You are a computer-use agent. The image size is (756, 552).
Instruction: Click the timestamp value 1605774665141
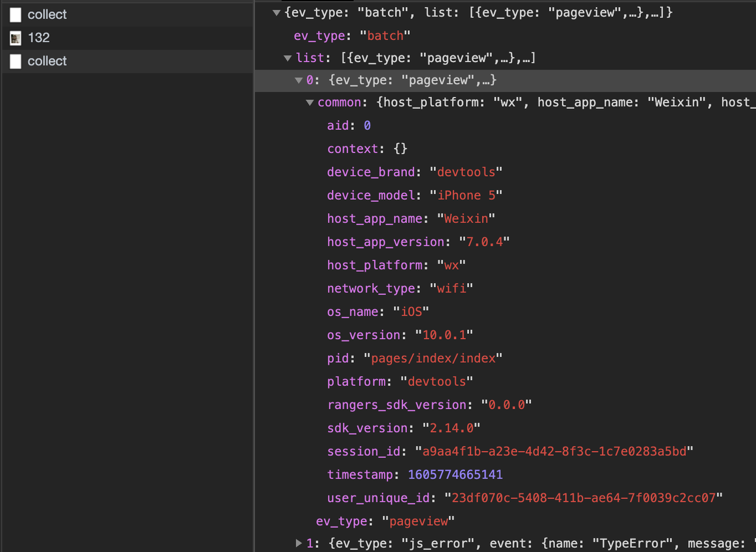pyautogui.click(x=455, y=475)
